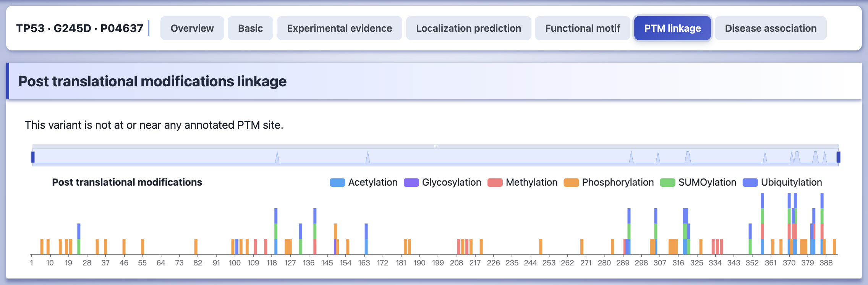Switch to the Basic tab

(250, 28)
